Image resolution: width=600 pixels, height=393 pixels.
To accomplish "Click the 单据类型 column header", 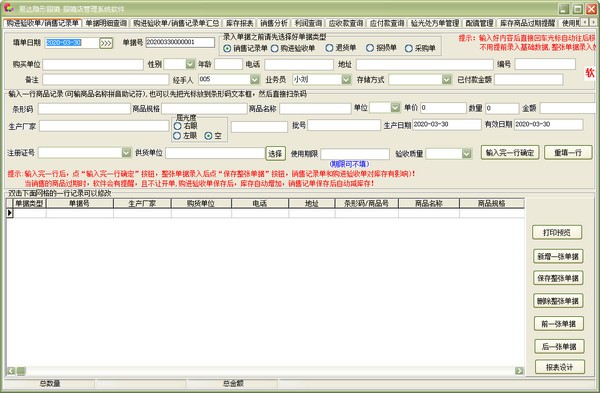I will (x=29, y=203).
